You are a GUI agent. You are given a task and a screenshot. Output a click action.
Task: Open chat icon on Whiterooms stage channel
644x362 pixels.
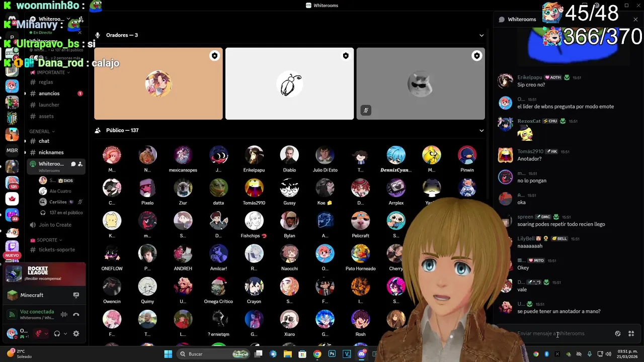tap(73, 164)
